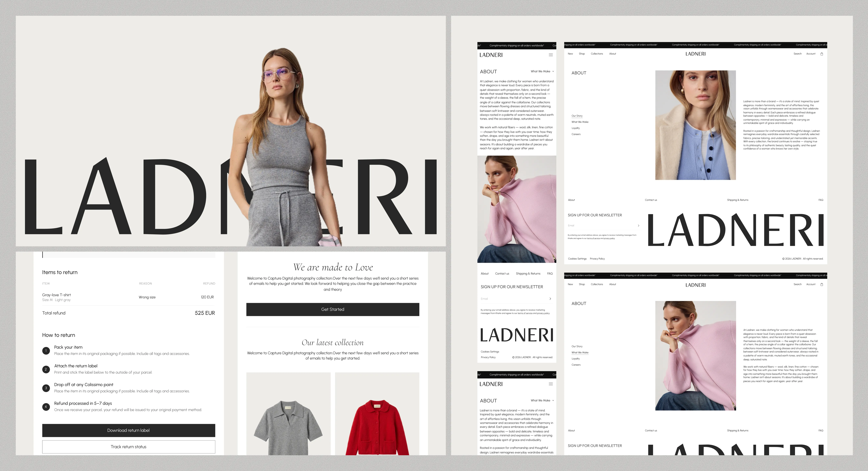Image resolution: width=868 pixels, height=471 pixels.
Task: Select Careers in sidebar beside pink sweater photo
Action: [x=576, y=365]
